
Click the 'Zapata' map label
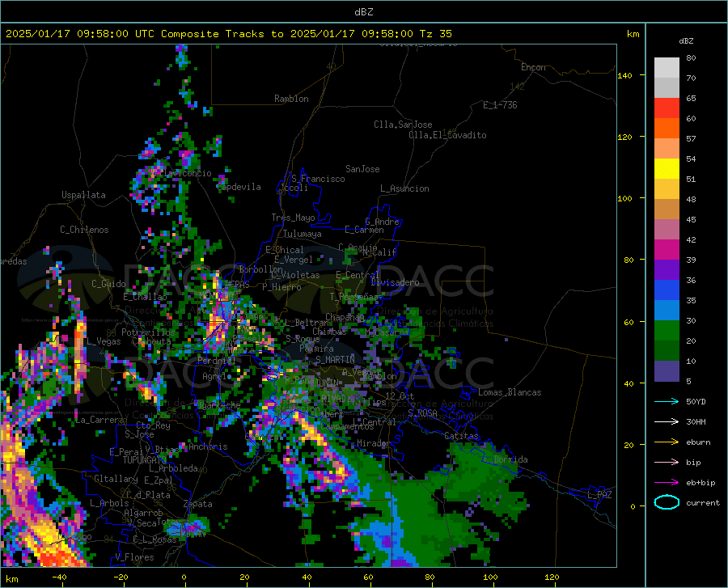[198, 504]
